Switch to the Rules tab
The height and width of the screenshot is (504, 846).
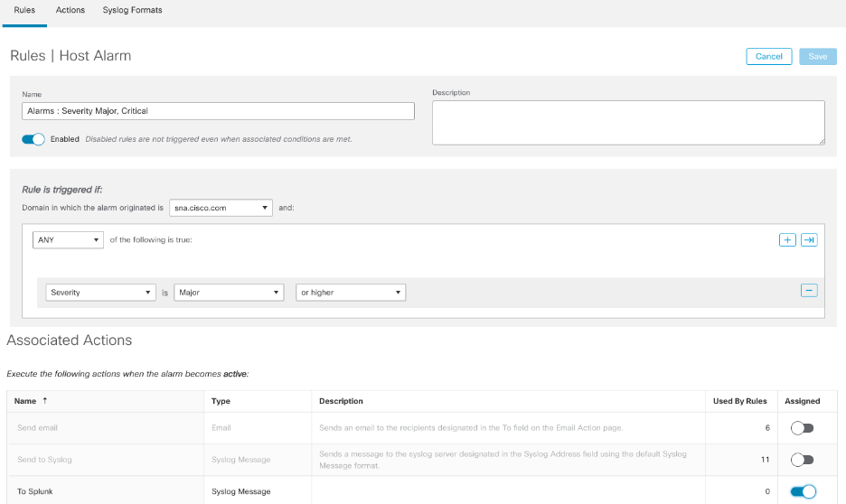pos(24,10)
